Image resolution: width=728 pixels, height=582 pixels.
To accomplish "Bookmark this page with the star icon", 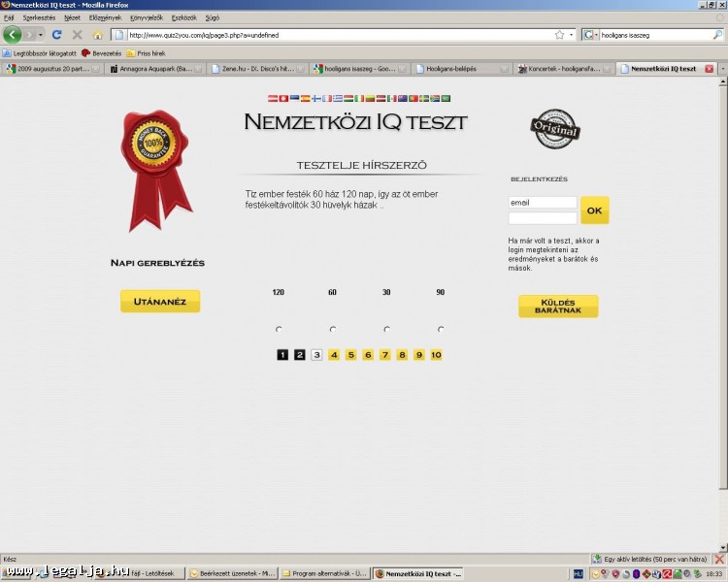I will 559,35.
